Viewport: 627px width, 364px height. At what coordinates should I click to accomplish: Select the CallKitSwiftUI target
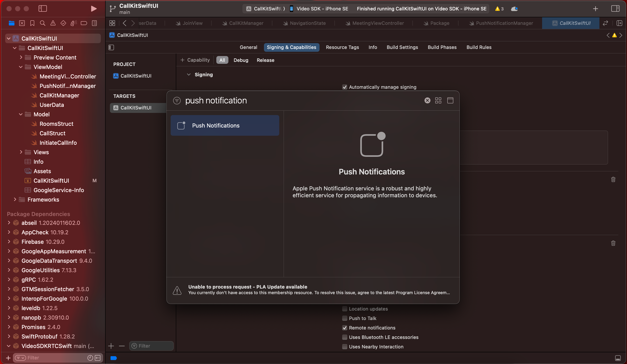(x=138, y=108)
